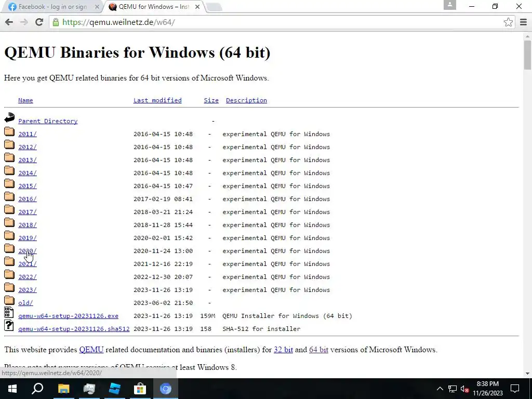Click the green padlock security icon
Screen dimensions: 532x399
pyautogui.click(x=56, y=22)
